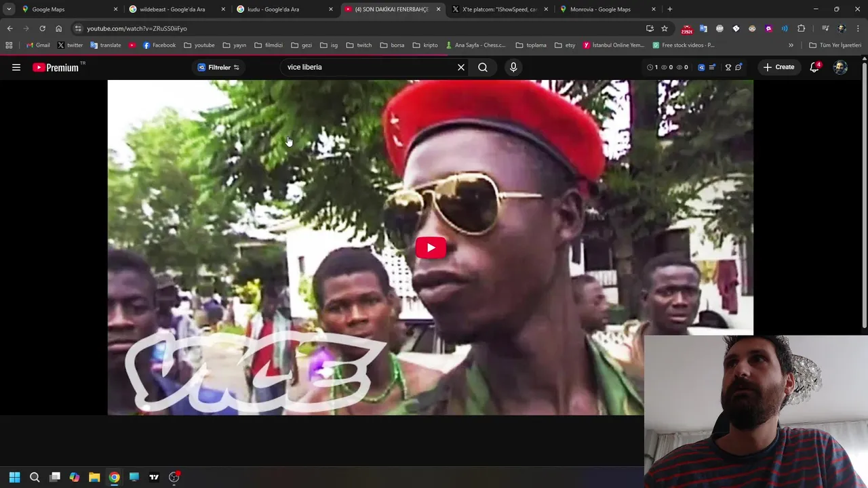This screenshot has width=868, height=488.
Task: Expand the youtube bookmark folder
Action: tap(199, 45)
